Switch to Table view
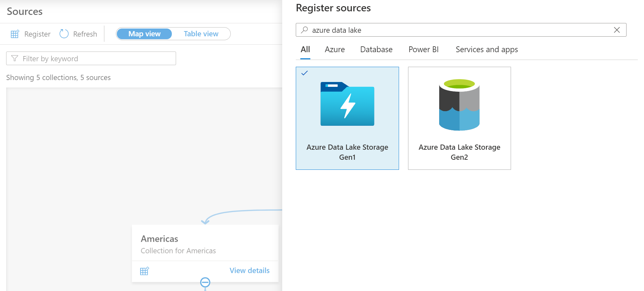The width and height of the screenshot is (644, 291). pos(201,34)
